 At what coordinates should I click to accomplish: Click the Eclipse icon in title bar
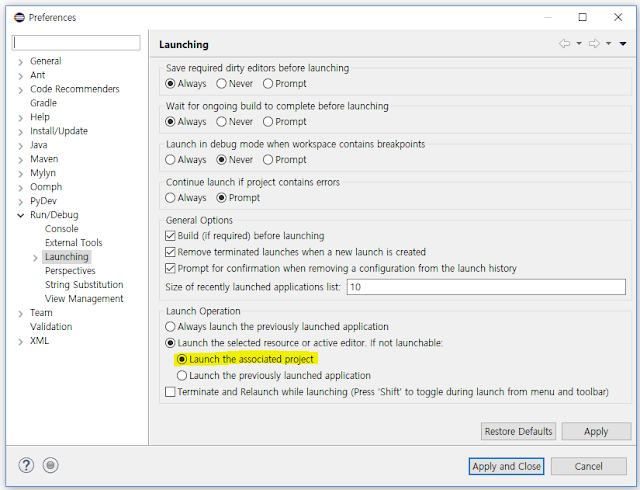(x=19, y=17)
